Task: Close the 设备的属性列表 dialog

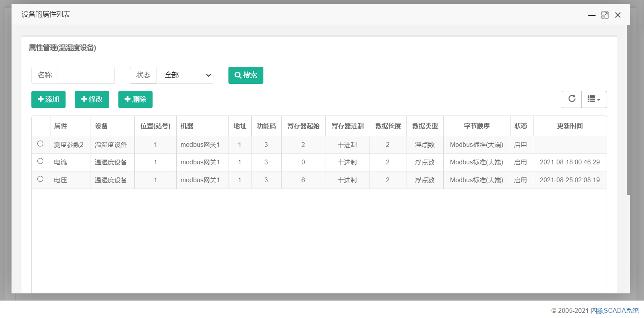Action: [x=618, y=15]
